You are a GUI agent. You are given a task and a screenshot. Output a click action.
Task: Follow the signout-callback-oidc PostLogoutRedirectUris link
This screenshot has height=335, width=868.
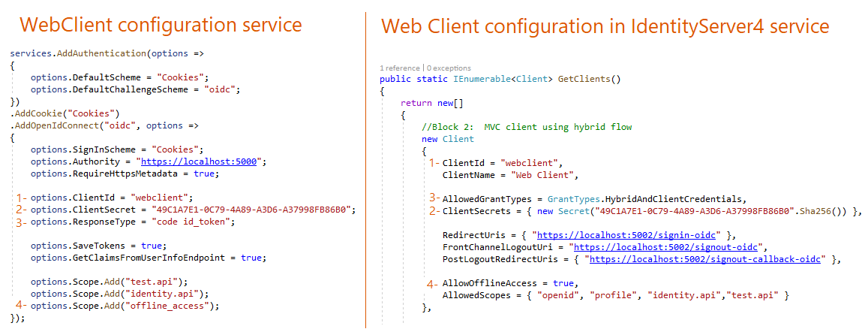[x=706, y=259]
